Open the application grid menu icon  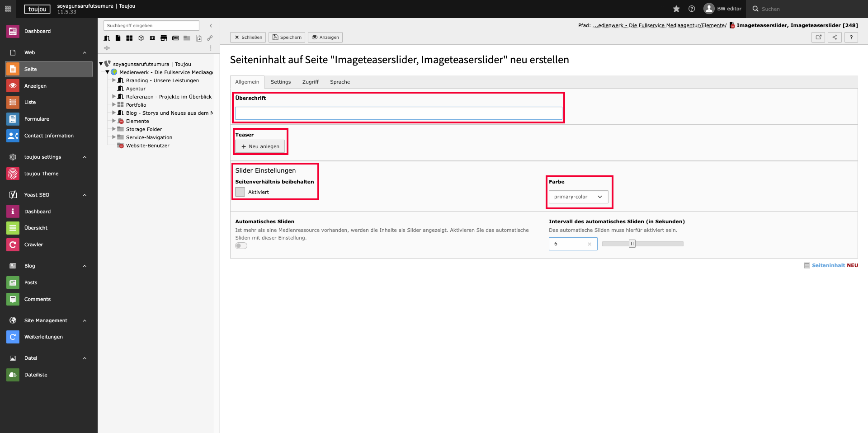(x=8, y=9)
